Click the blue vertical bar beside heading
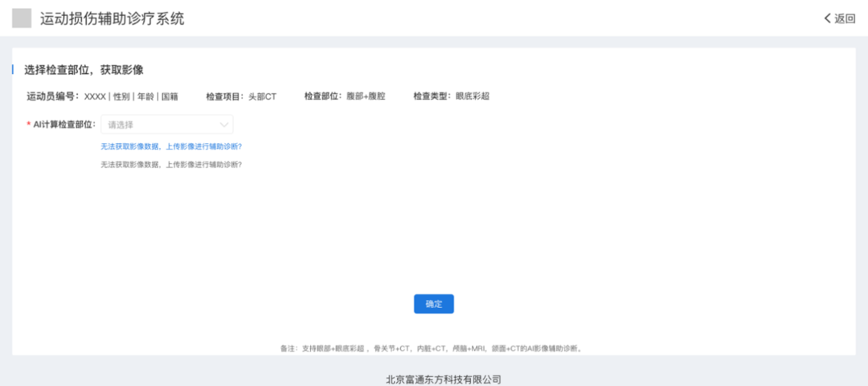 pos(13,70)
